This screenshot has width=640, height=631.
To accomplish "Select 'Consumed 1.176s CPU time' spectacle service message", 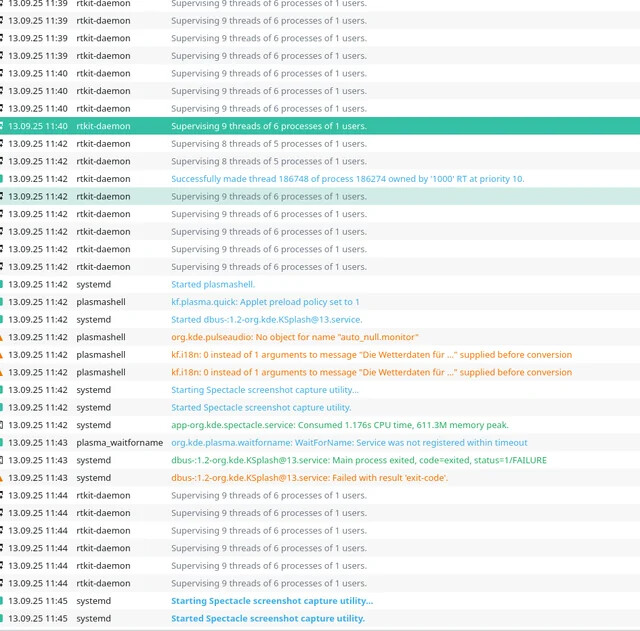I will 340,425.
